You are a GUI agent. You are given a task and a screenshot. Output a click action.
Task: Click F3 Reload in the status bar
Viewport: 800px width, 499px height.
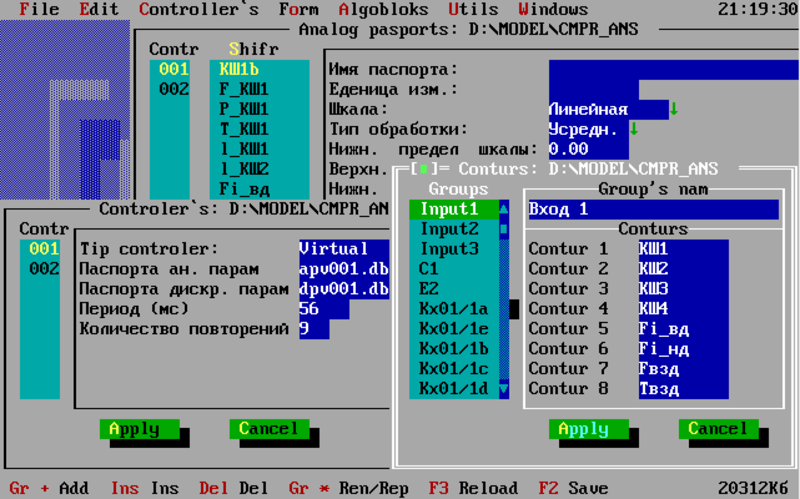coord(474,489)
